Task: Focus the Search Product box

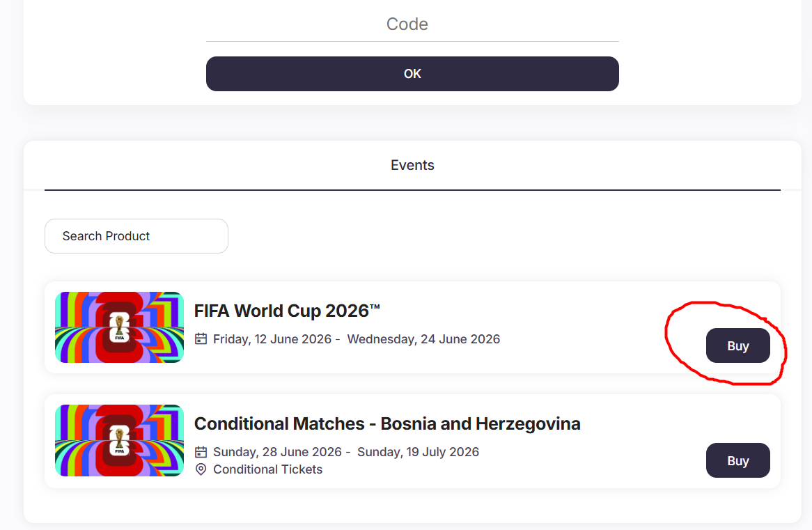Action: 136,236
